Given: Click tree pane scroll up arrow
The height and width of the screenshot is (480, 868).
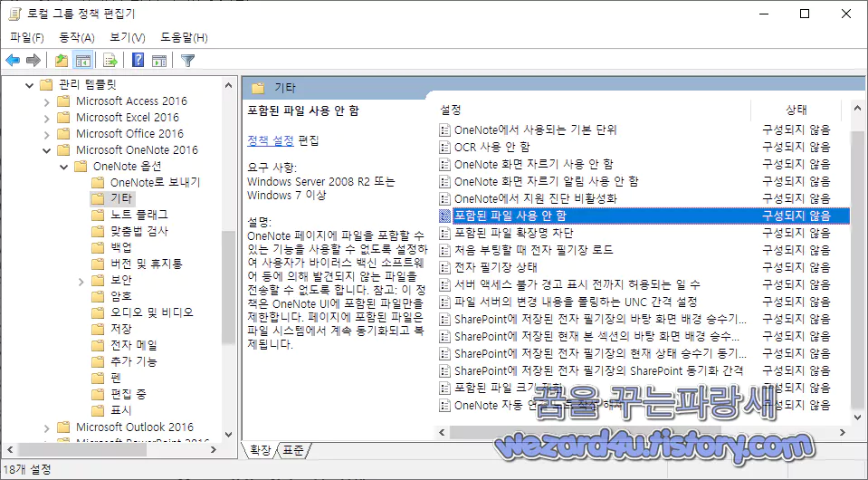Looking at the screenshot, I should click(x=229, y=85).
